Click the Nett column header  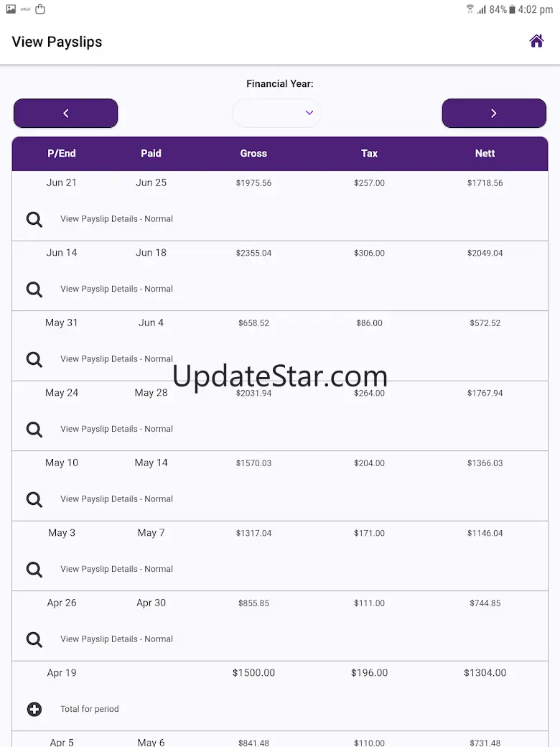(485, 153)
